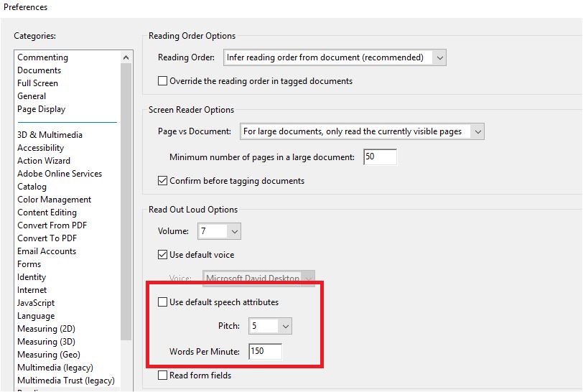Select the Documents category
The width and height of the screenshot is (583, 392).
pos(39,70)
